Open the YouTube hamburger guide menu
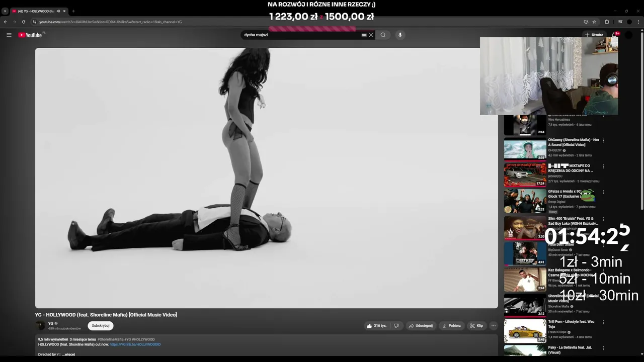Screen dimensions: 644x362 click(x=9, y=35)
